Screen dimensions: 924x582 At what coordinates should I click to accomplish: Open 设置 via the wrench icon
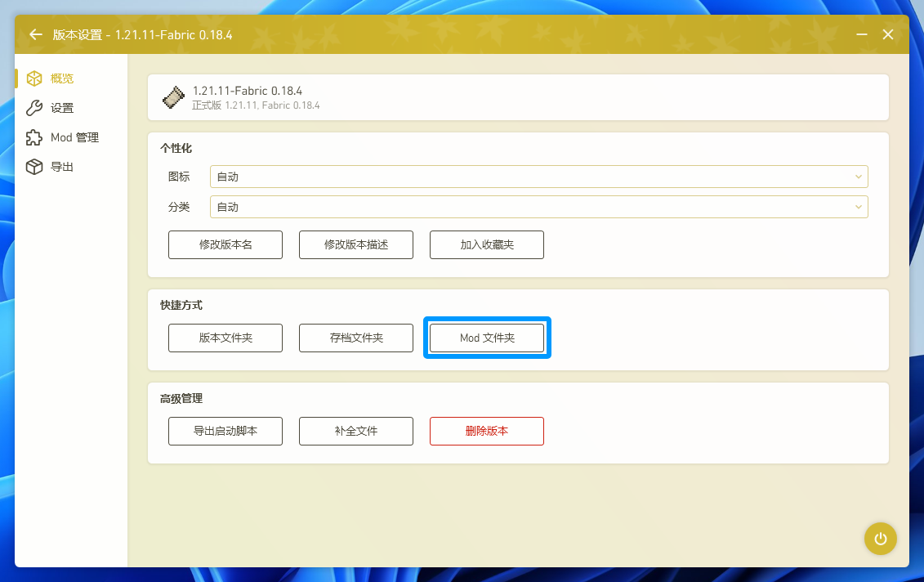(34, 108)
